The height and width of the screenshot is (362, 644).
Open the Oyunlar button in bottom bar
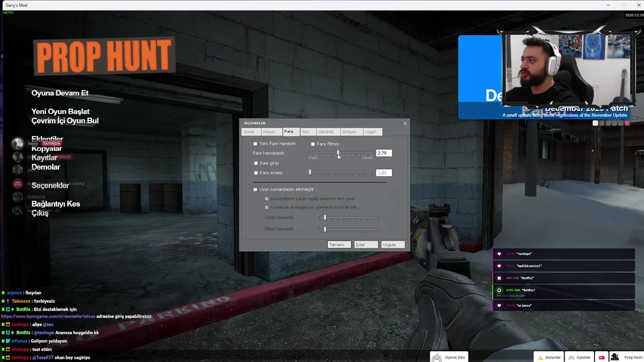pyautogui.click(x=579, y=357)
